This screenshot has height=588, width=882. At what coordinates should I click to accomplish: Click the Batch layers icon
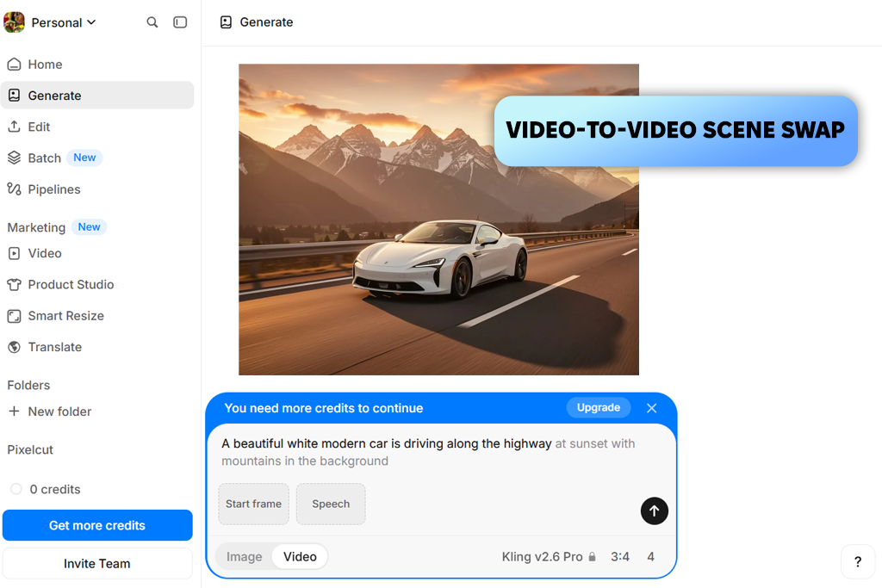[x=14, y=158]
